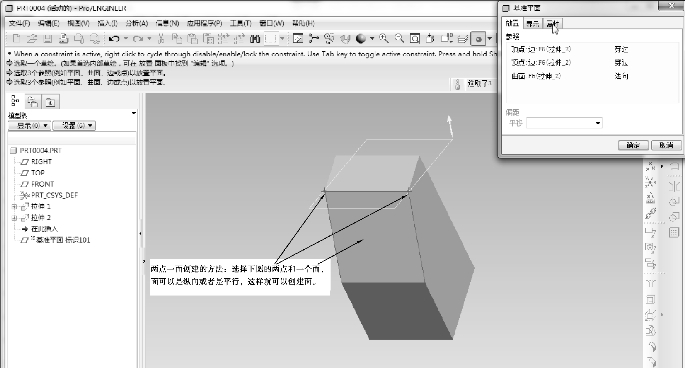The height and width of the screenshot is (368, 685).
Task: Click the Reorient view icon
Action: pyautogui.click(x=430, y=38)
